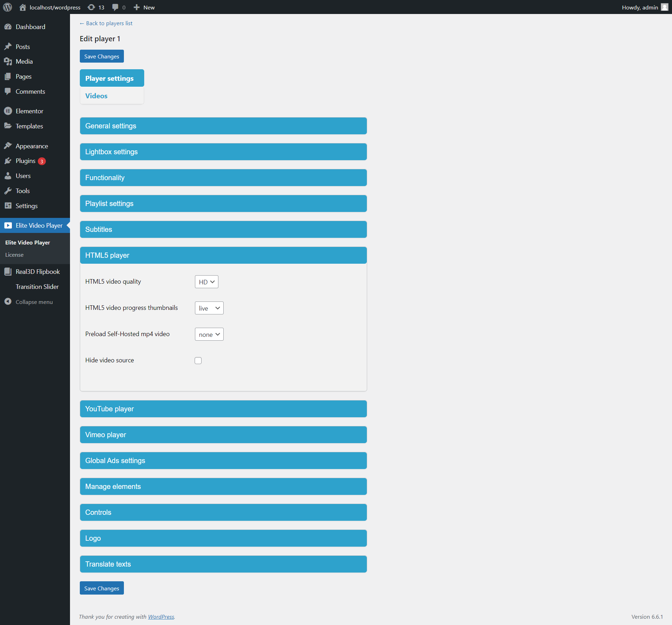Click the WordPress logo icon

tap(7, 7)
